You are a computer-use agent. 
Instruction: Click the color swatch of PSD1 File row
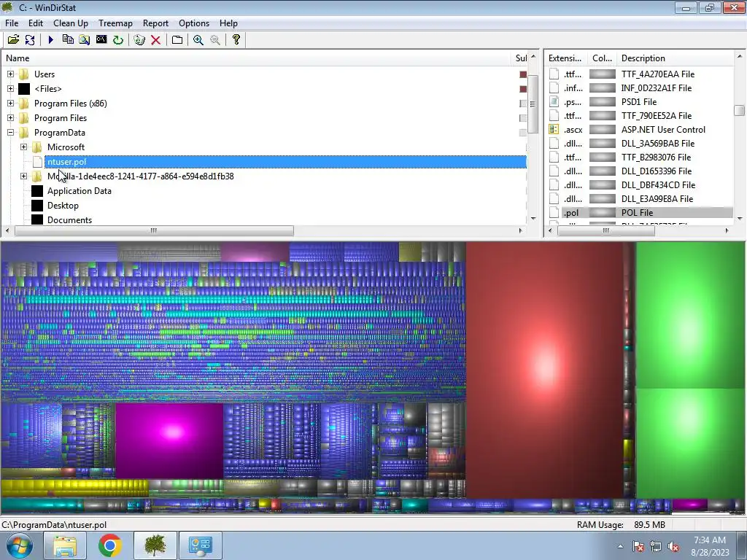click(x=602, y=102)
